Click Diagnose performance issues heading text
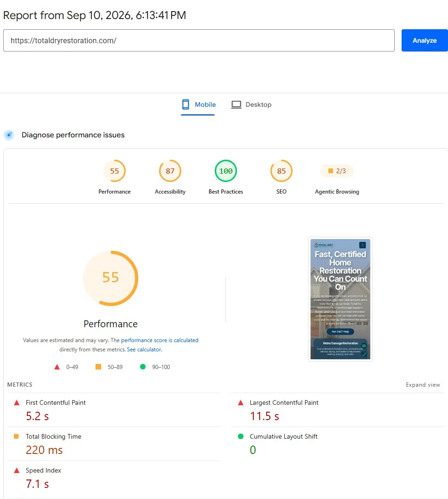448x499 pixels. pyautogui.click(x=73, y=135)
